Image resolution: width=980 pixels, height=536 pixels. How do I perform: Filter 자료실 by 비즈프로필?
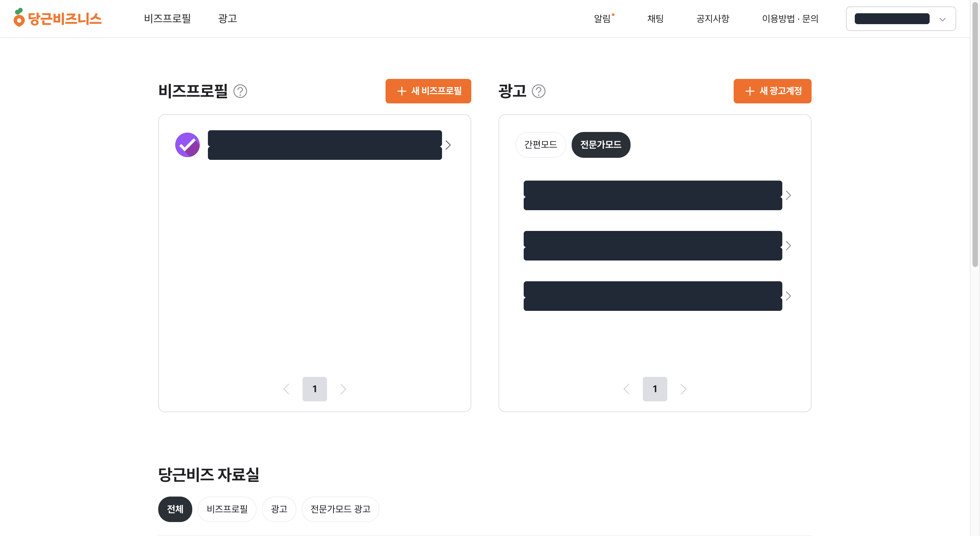pos(227,509)
